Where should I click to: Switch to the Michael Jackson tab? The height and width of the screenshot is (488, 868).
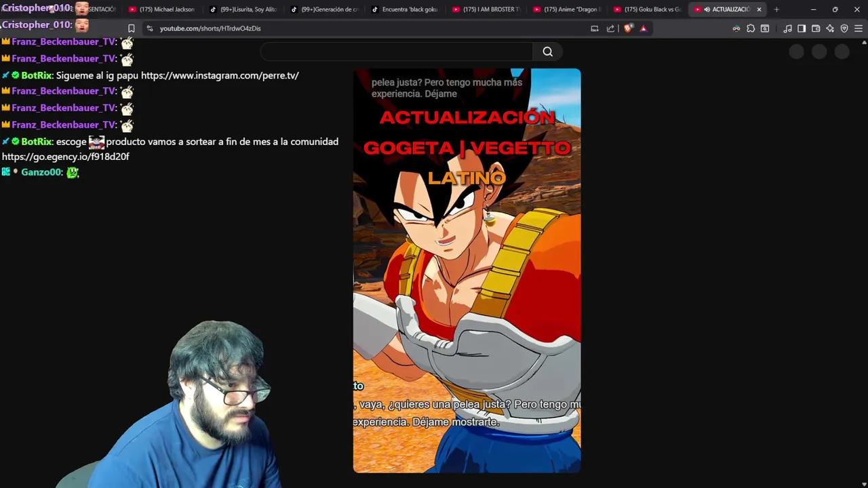tap(161, 9)
